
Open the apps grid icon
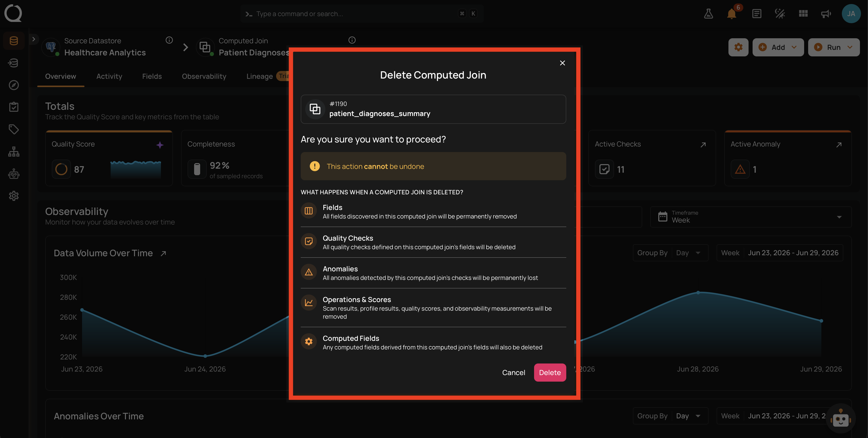pyautogui.click(x=803, y=14)
